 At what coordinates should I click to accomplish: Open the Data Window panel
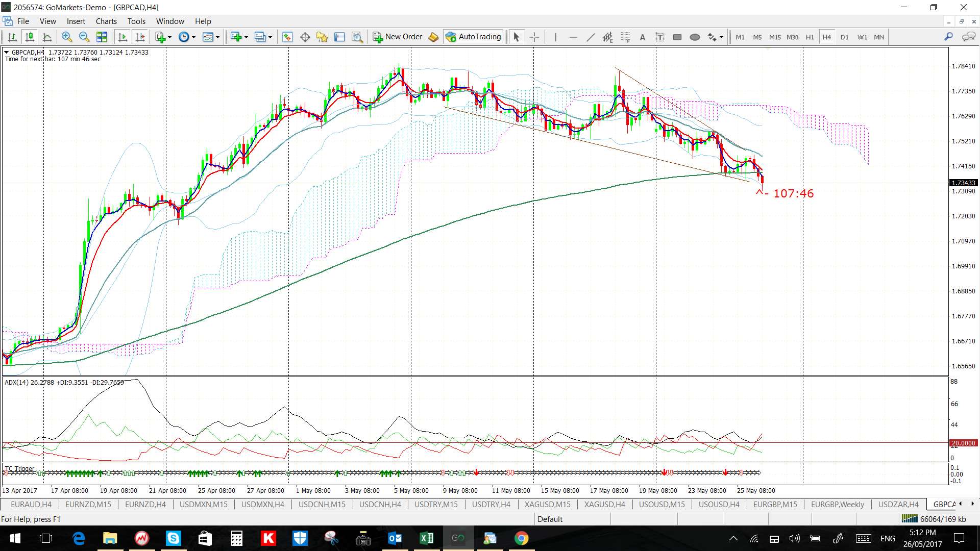pyautogui.click(x=305, y=37)
